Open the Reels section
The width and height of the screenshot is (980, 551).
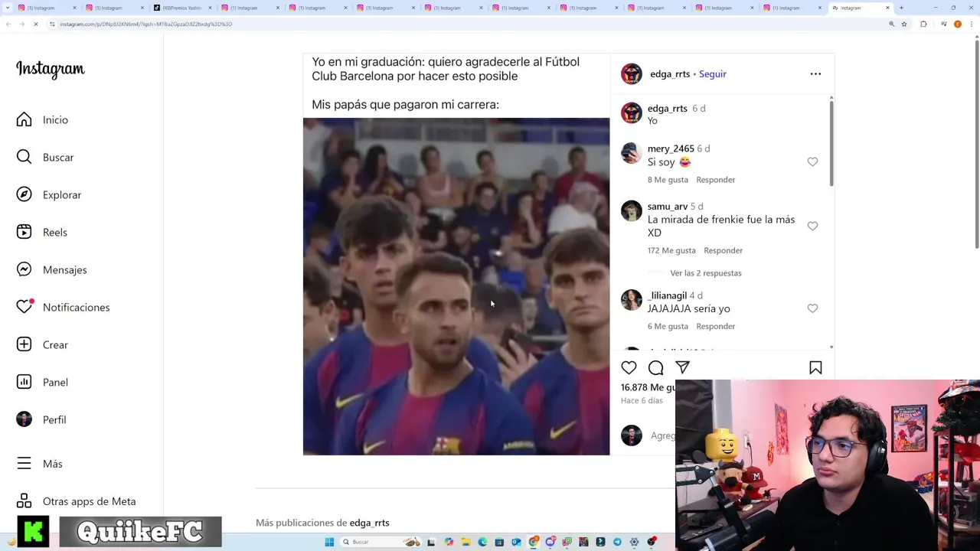point(41,232)
